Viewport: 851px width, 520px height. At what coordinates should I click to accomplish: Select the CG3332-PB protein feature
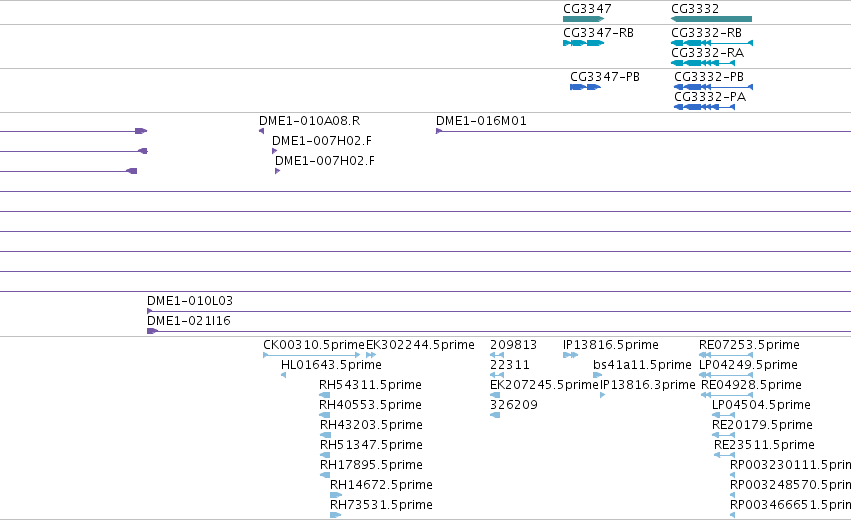point(713,87)
